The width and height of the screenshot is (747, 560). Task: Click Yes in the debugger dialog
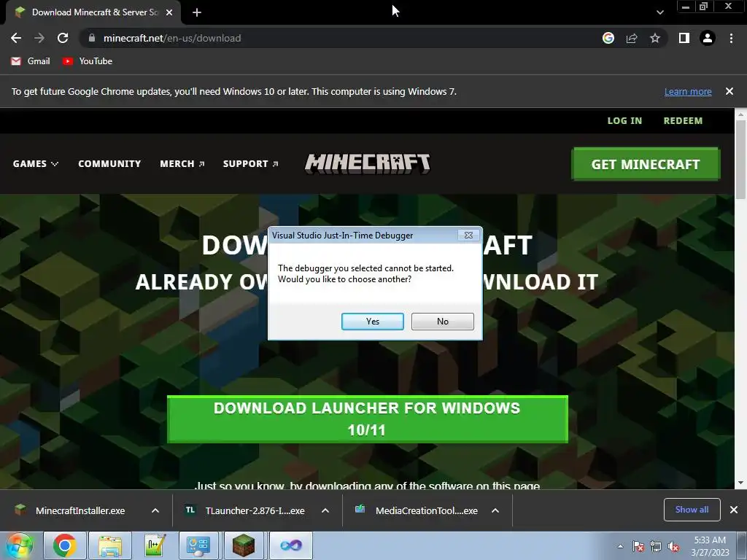373,322
